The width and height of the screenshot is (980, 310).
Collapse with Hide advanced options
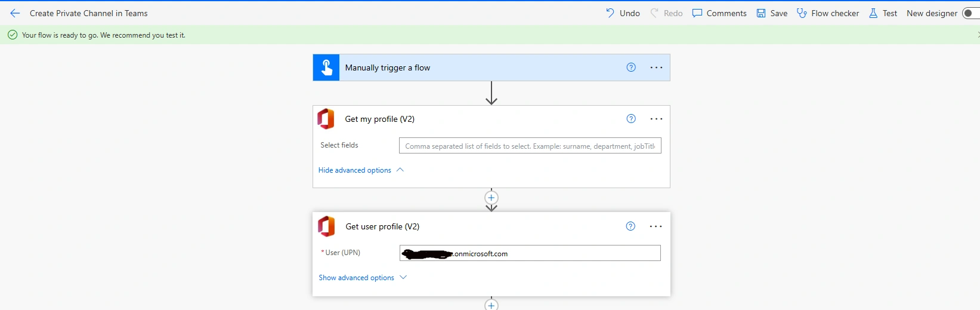361,170
